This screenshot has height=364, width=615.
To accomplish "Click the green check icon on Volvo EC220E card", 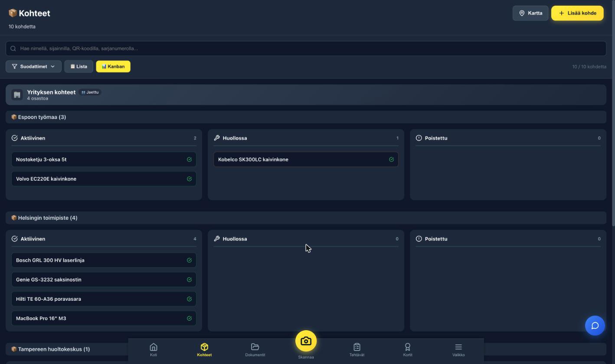I will [x=189, y=179].
